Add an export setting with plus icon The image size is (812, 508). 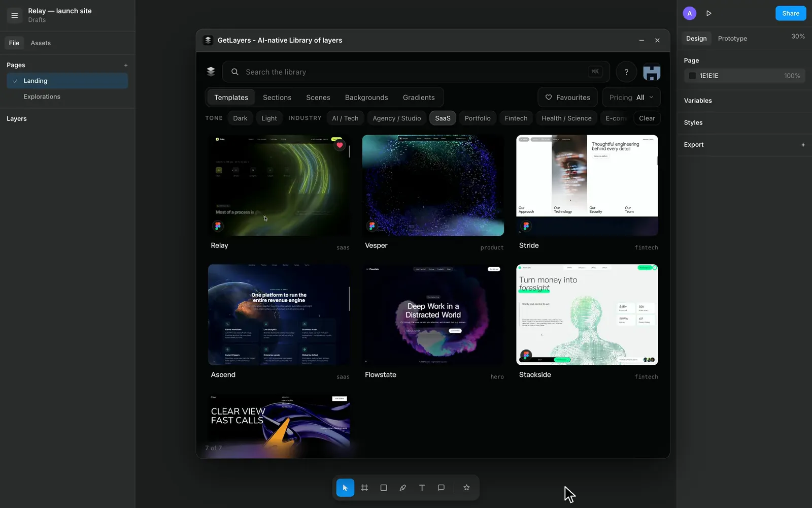click(803, 145)
